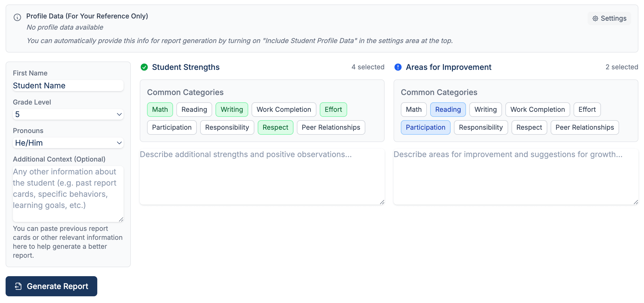Click the blue alert icon by Areas for Improvement

398,67
